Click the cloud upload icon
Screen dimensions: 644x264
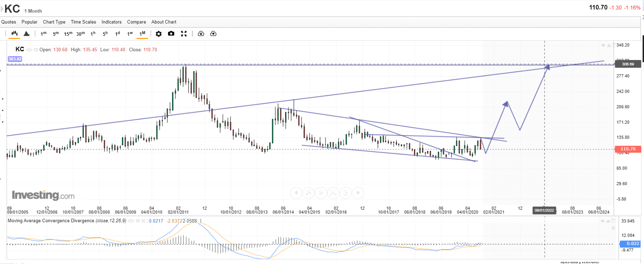point(213,34)
